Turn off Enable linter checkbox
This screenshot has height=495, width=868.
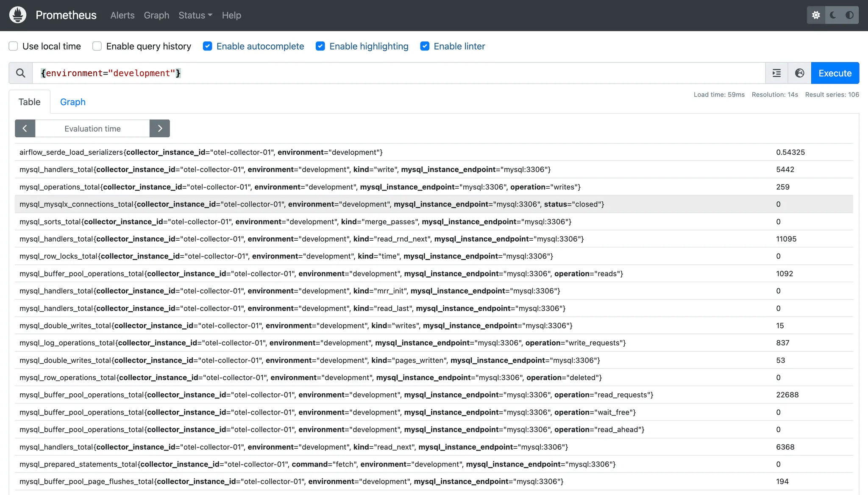425,46
